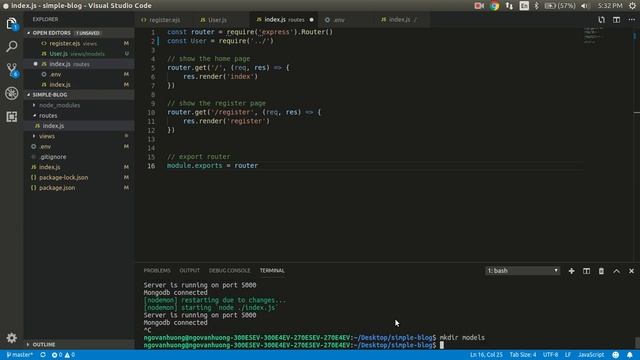Open notifications bell in status bar
Screen dimensions: 640x360
tap(630, 355)
